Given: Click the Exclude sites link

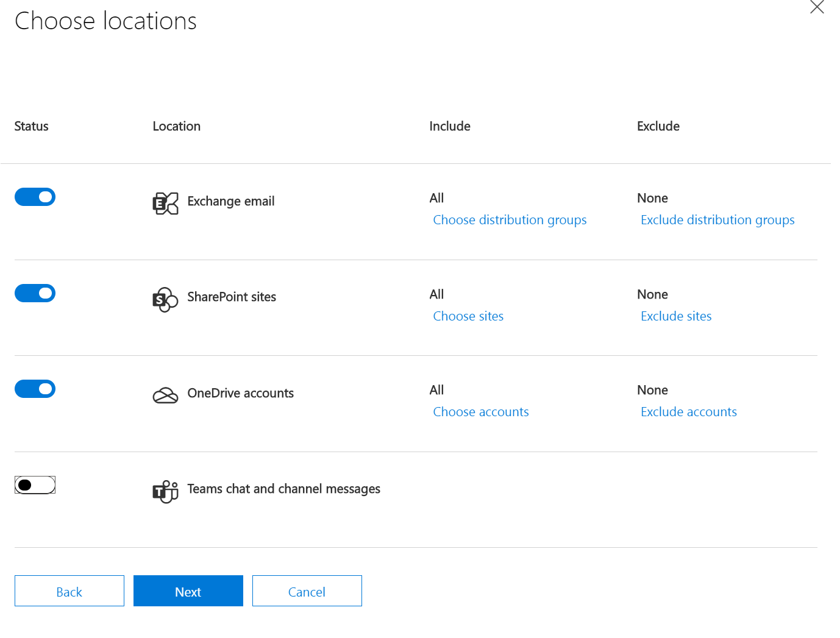Looking at the screenshot, I should coord(675,316).
